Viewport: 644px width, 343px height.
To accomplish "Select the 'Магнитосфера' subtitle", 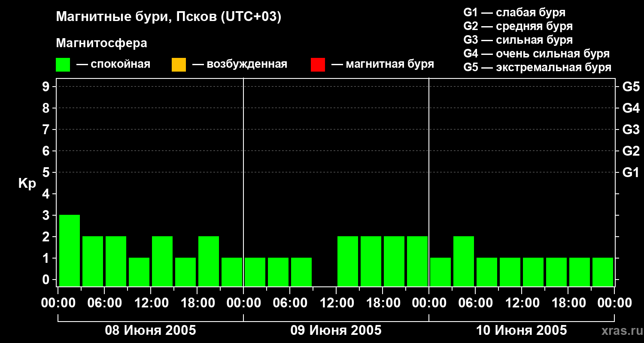I will point(101,43).
